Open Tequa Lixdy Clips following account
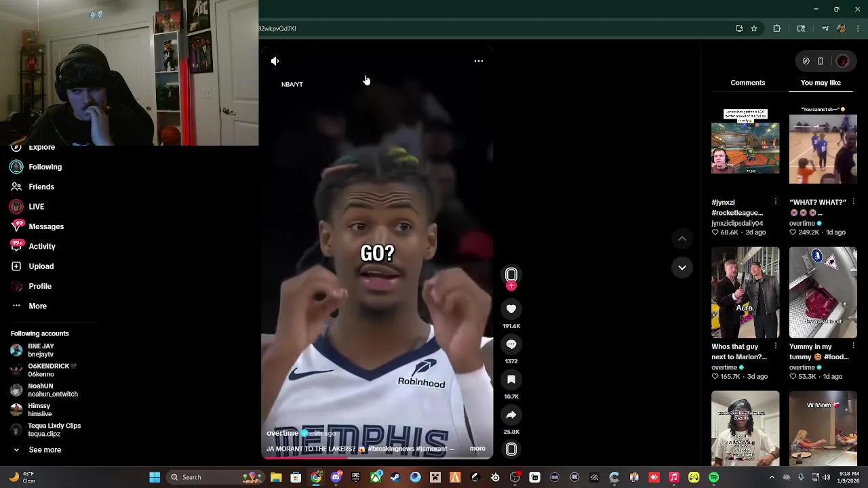Viewport: 868px width, 488px height. click(45, 430)
